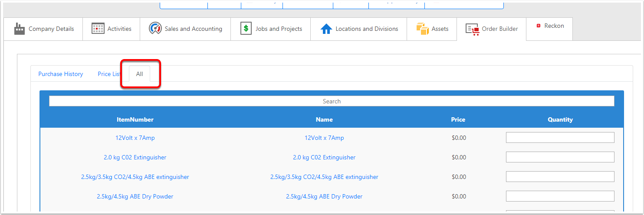Click the ItemNumber column header
This screenshot has width=644, height=215.
click(135, 119)
